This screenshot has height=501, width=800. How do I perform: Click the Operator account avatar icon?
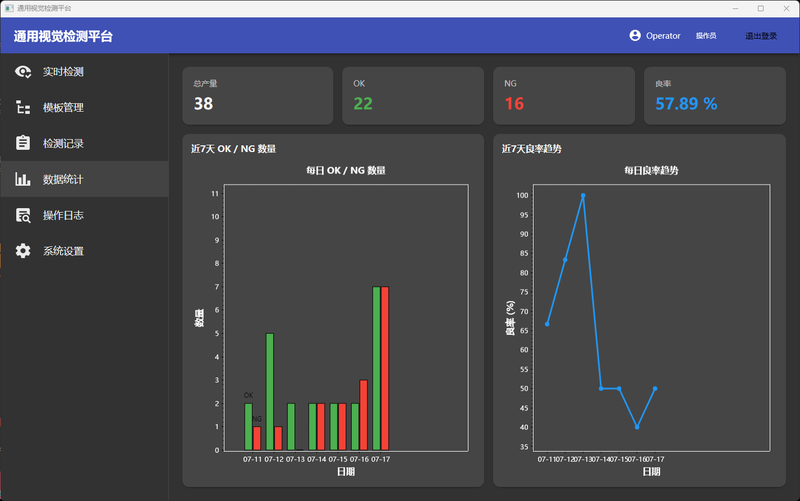click(635, 35)
